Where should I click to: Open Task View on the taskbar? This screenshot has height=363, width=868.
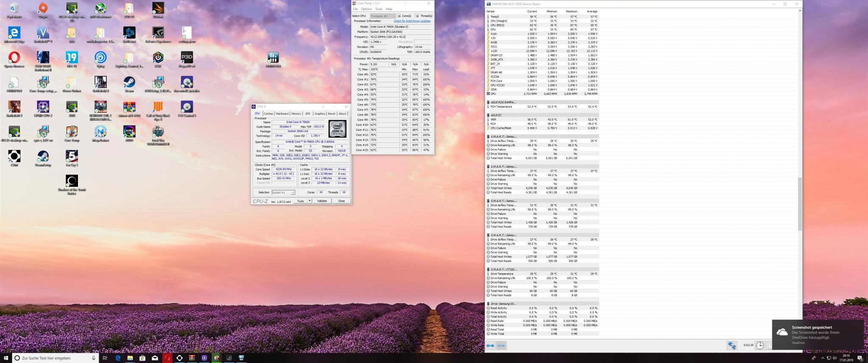click(105, 358)
